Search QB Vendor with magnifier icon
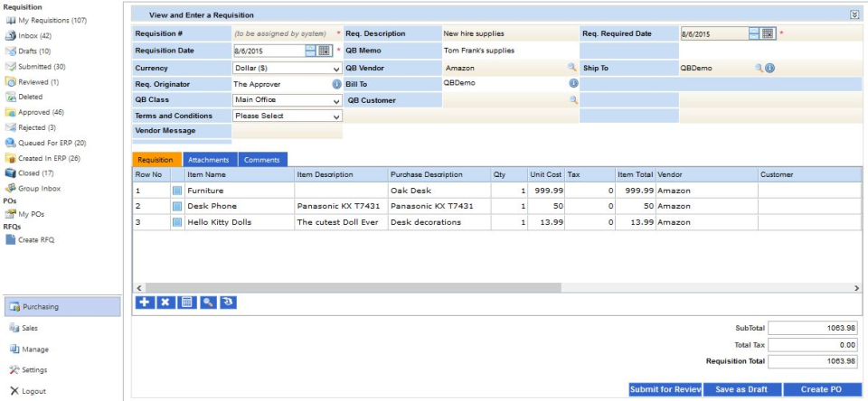Image resolution: width=868 pixels, height=401 pixels. 572,68
